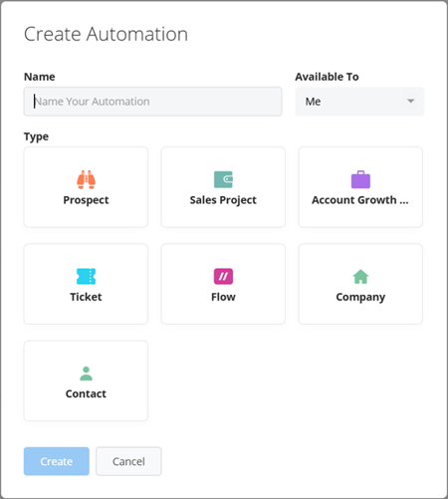Pick the Account Growth type card
The height and width of the screenshot is (499, 448).
coord(360,187)
